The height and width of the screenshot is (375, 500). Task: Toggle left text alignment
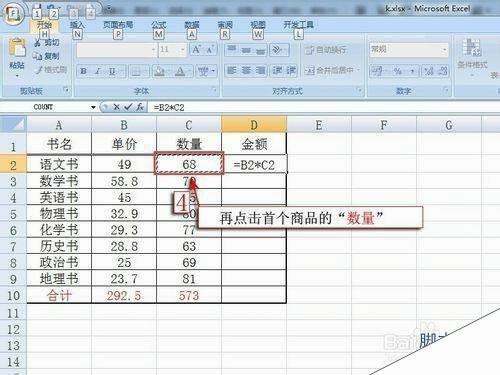(x=232, y=71)
